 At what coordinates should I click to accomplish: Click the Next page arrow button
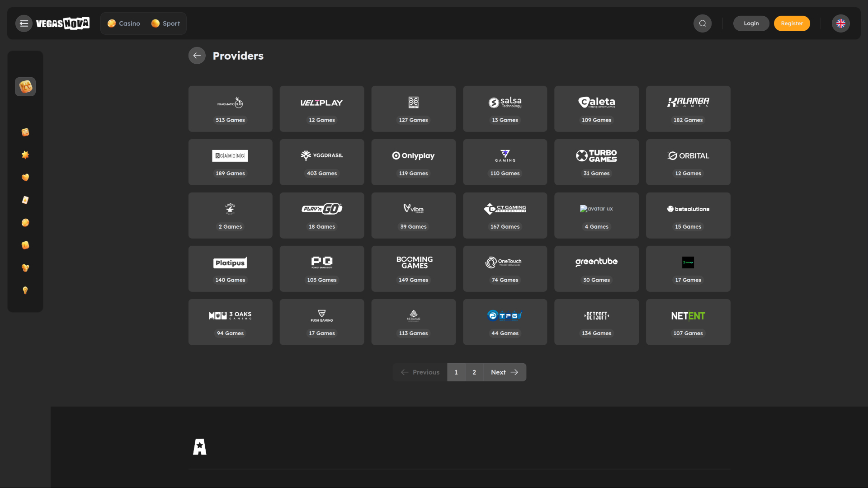505,372
